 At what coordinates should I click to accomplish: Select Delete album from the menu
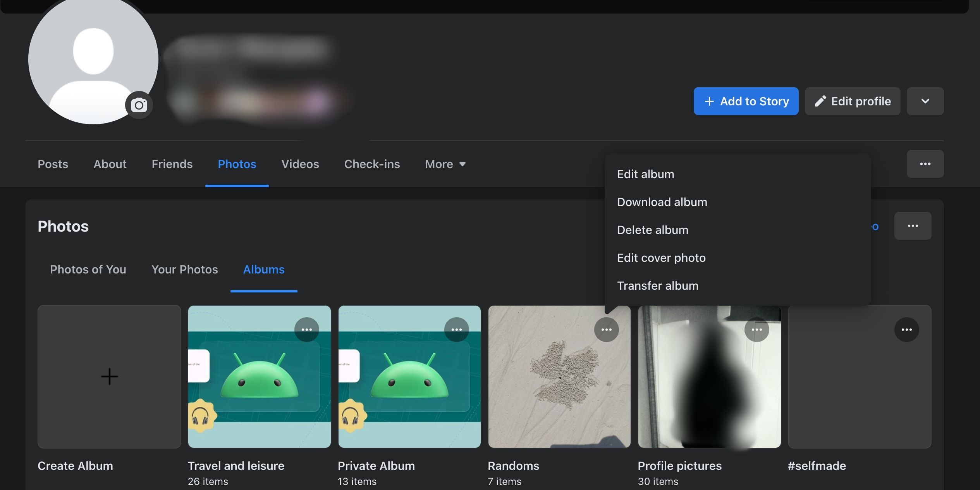coord(652,230)
